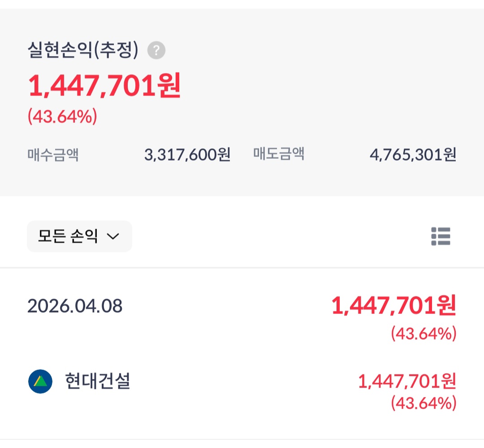Image resolution: width=484 pixels, height=448 pixels.
Task: Click the chevron beside 모든 손익
Action: pos(113,236)
